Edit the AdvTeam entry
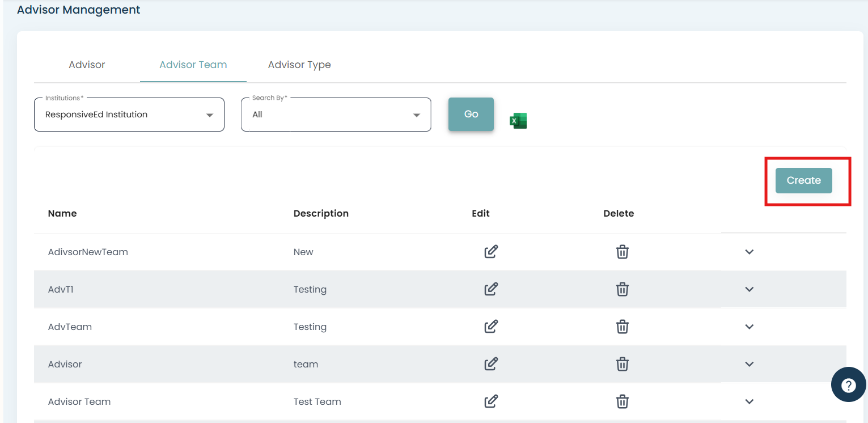The width and height of the screenshot is (868, 423). coord(491,327)
